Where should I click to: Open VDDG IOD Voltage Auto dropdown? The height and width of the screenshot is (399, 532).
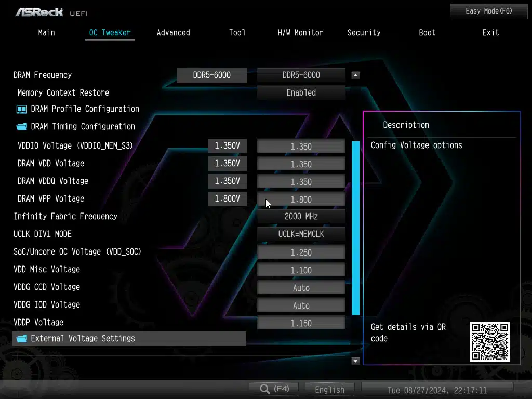[x=301, y=305]
